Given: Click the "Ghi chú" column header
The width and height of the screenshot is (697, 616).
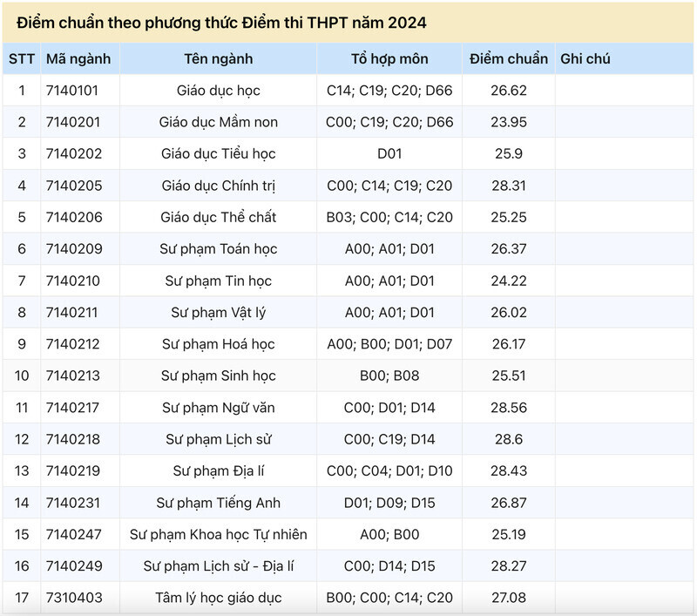Looking at the screenshot, I should pos(585,59).
